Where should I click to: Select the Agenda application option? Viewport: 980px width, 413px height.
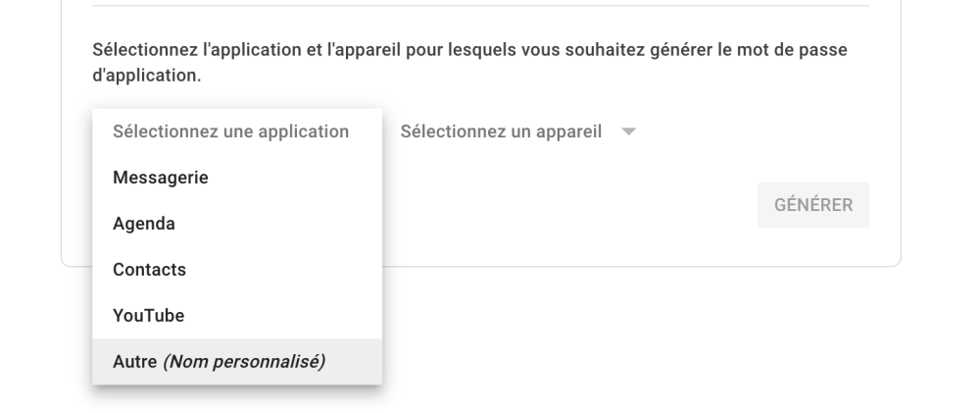(144, 224)
